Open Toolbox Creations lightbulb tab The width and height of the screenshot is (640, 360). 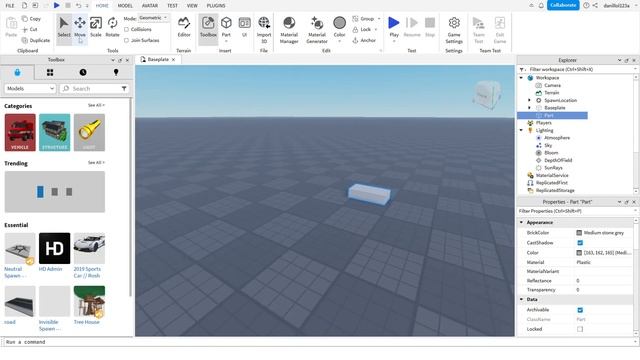pos(116,72)
